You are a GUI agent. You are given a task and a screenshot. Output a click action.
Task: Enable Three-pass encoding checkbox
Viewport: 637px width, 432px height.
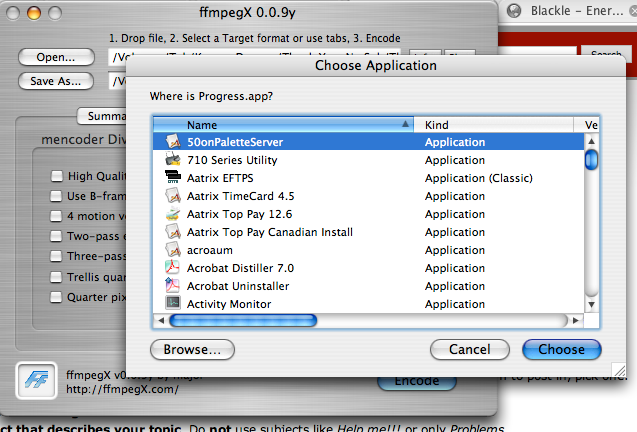coord(56,256)
